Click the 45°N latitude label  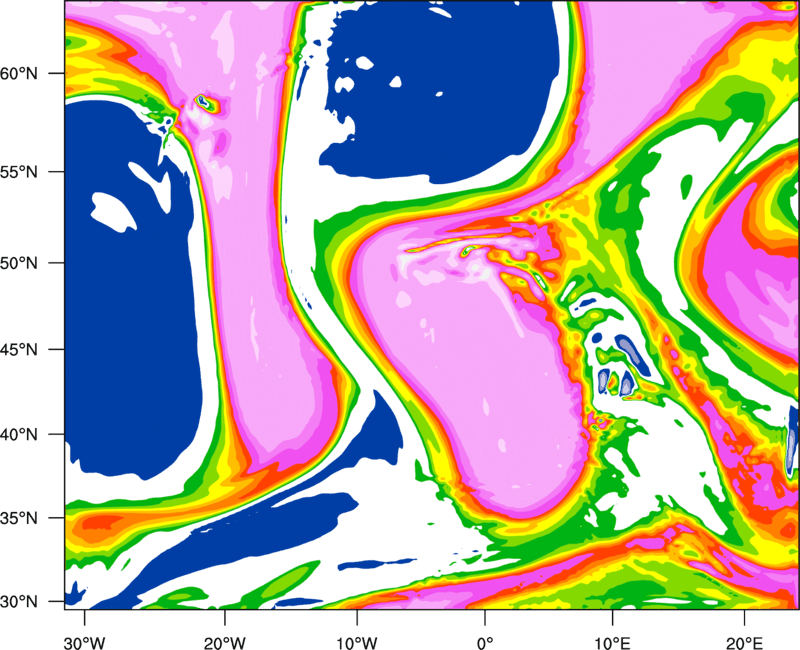(19, 349)
